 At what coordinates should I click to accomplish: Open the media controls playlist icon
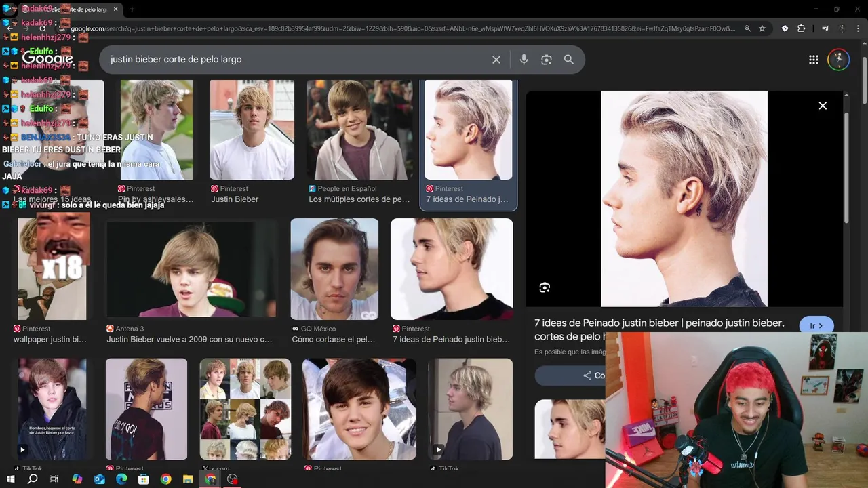pyautogui.click(x=825, y=28)
